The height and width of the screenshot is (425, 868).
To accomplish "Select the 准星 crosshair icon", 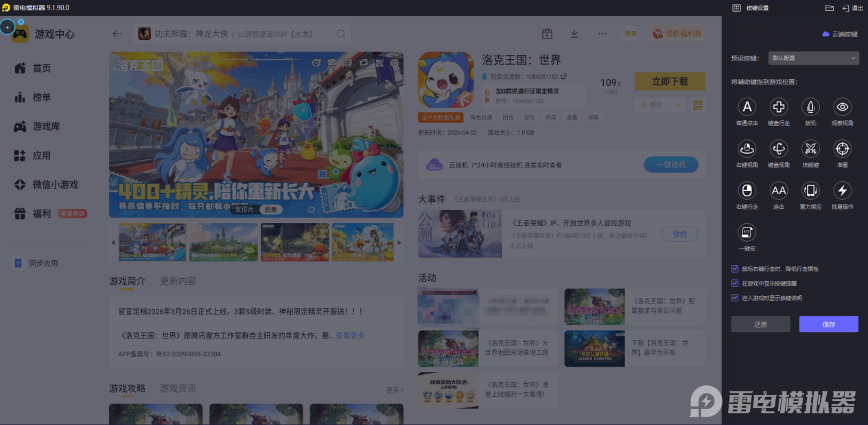I will tap(843, 148).
